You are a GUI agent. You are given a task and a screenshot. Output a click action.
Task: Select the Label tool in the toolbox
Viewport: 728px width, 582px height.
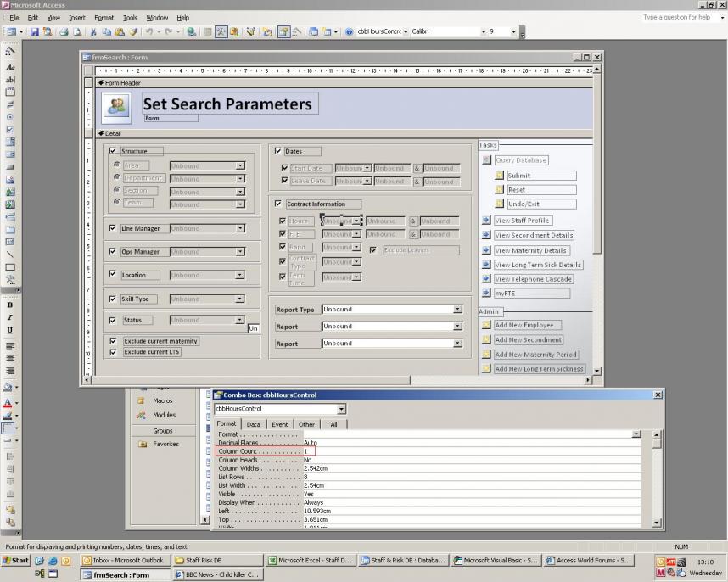tap(11, 65)
